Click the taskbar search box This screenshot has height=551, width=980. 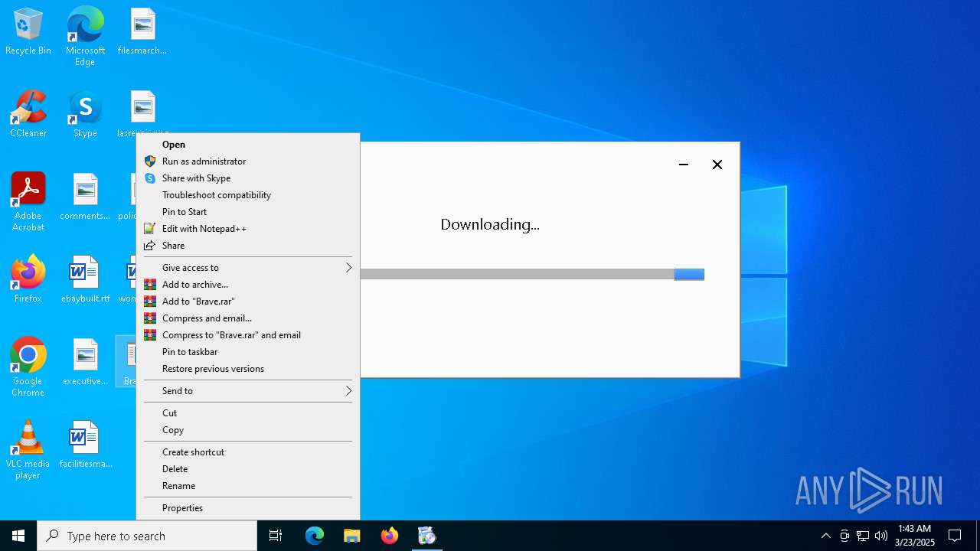pyautogui.click(x=147, y=536)
